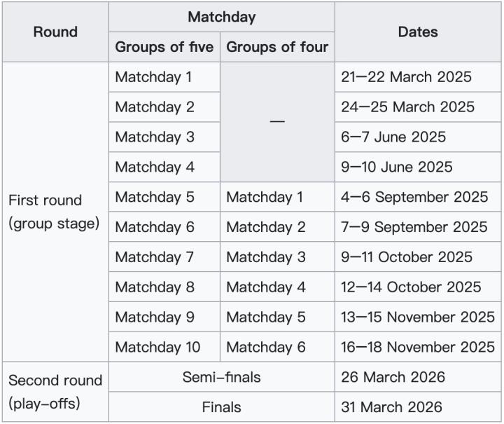Select the Groups of five subheader
This screenshot has width=504, height=424.
[164, 48]
